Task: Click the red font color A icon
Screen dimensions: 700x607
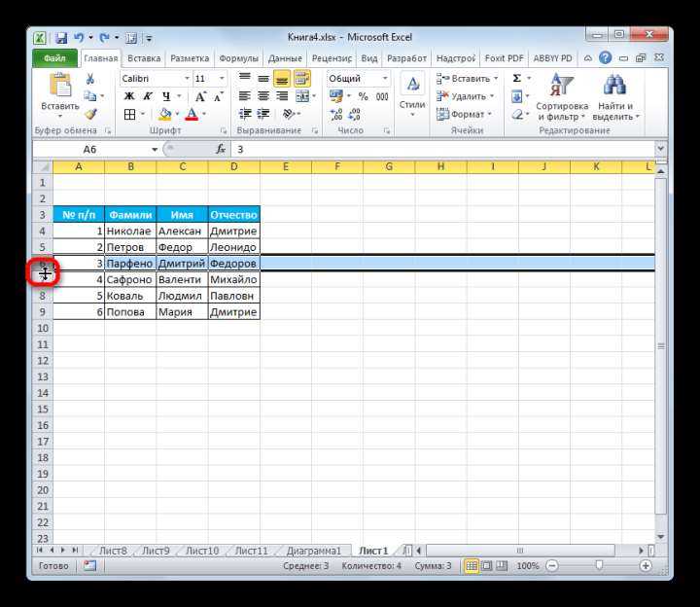Action: [x=192, y=115]
